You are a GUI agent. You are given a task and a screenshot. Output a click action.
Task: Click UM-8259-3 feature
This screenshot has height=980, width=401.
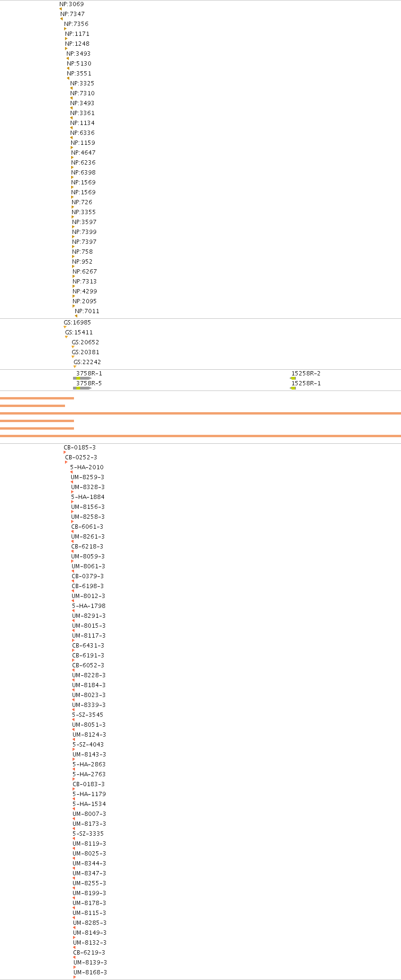pos(88,477)
